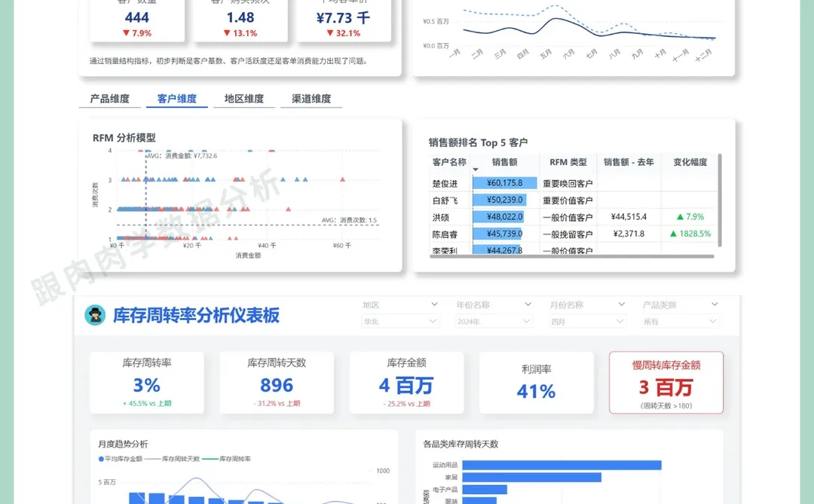Screen dimensions: 814x504
Task: Expand the 年份名称 dropdown set to 2024年
Action: click(x=494, y=320)
